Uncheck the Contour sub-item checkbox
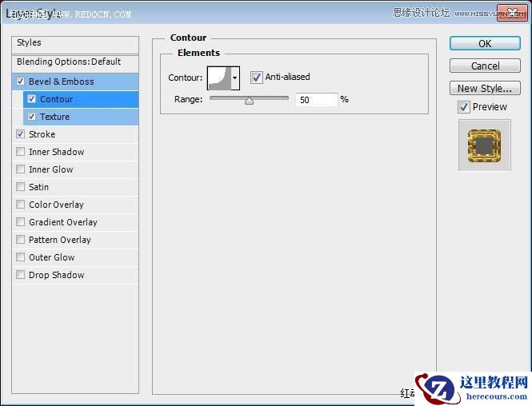 pyautogui.click(x=31, y=99)
